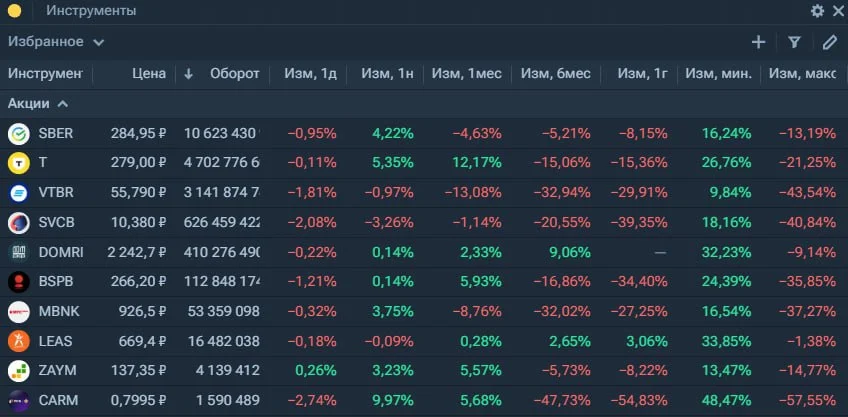Click the DOMRF logo icon
Viewport: 848px width, 417px height.
coord(18,253)
